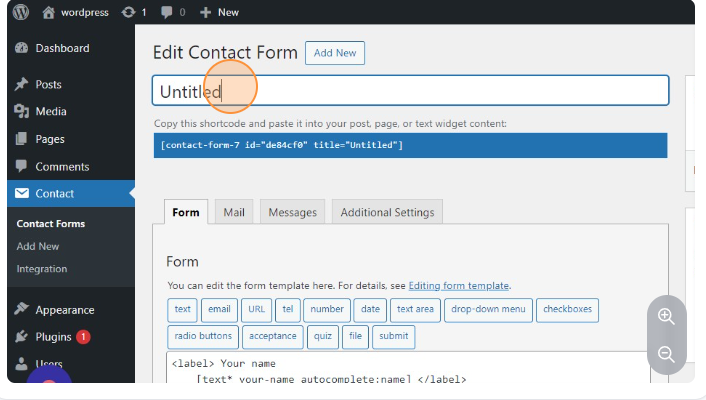Open the comments bubble in admin bar
This screenshot has width=706, height=400.
tap(168, 12)
